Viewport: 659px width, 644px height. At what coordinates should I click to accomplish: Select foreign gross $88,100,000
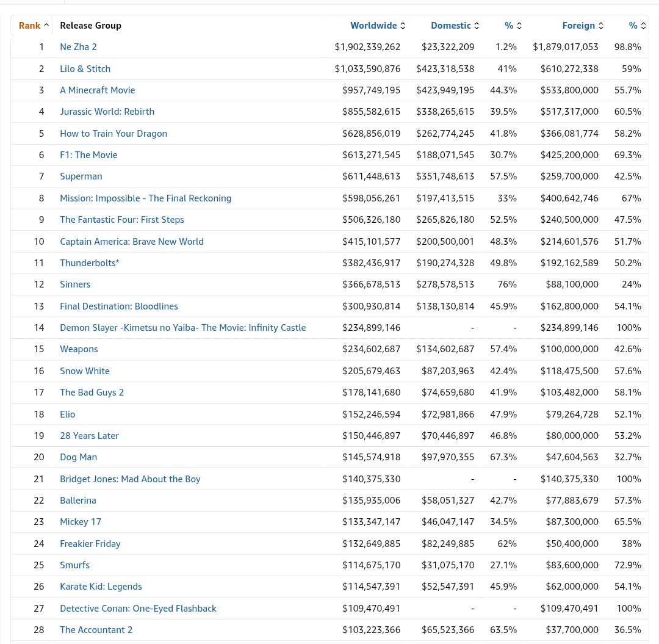(x=572, y=284)
